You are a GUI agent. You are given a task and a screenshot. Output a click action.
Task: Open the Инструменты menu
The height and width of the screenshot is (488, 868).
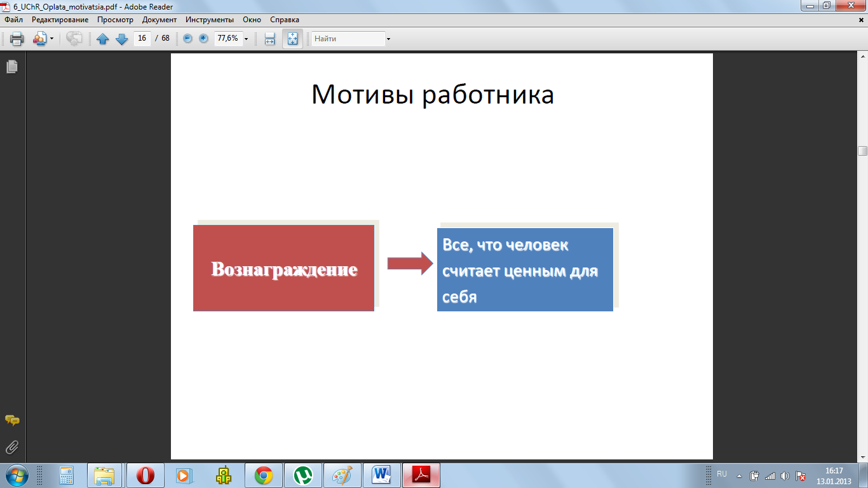[x=210, y=20]
